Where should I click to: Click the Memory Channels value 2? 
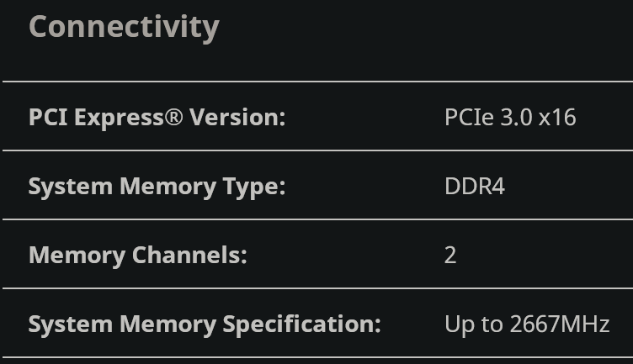[450, 256]
